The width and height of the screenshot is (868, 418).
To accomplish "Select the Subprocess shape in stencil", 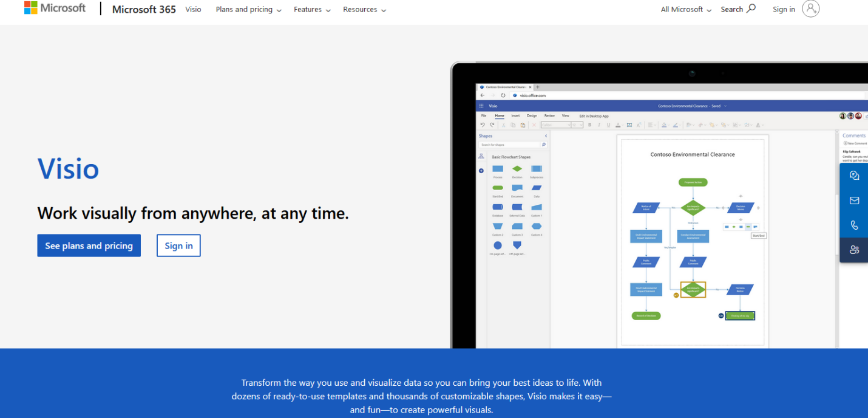I will 537,169.
